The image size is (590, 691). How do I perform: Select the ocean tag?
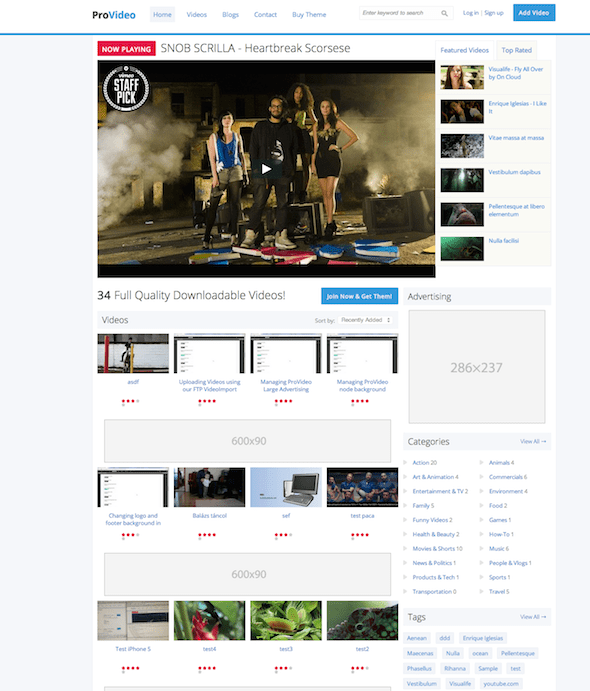[x=480, y=654]
